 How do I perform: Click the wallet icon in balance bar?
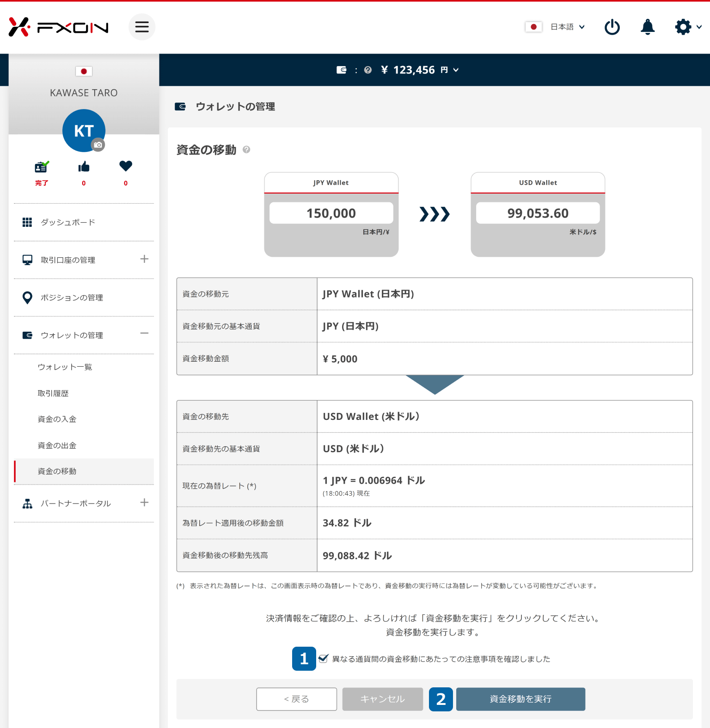pos(342,70)
